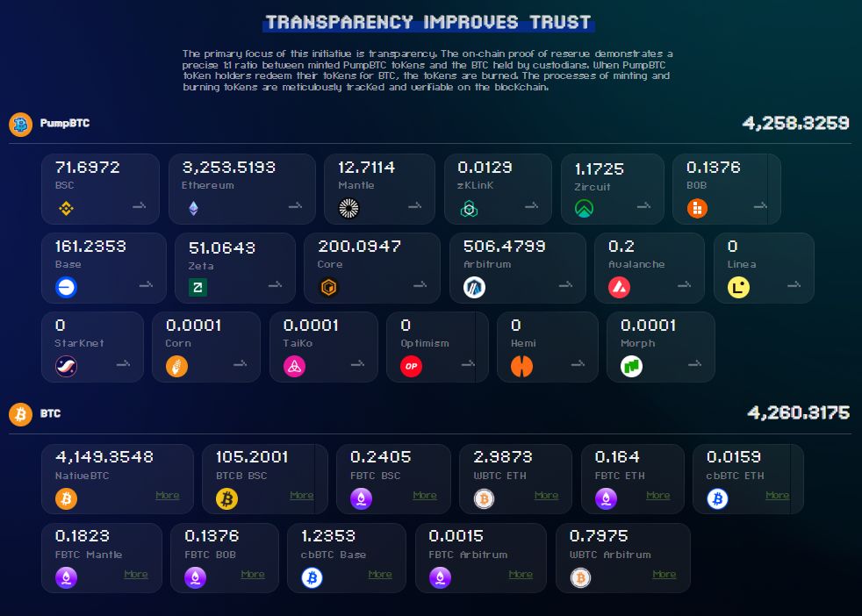Open the More link on NativeBTC card

[x=168, y=495]
